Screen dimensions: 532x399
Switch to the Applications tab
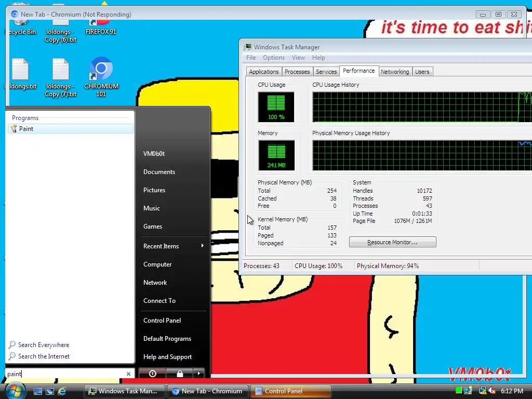click(x=263, y=72)
